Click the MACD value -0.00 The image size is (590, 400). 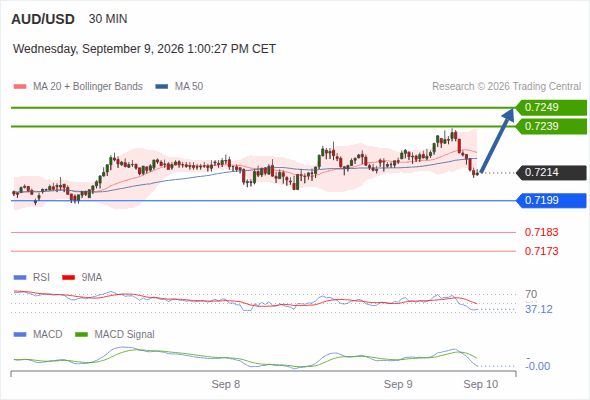(x=537, y=366)
